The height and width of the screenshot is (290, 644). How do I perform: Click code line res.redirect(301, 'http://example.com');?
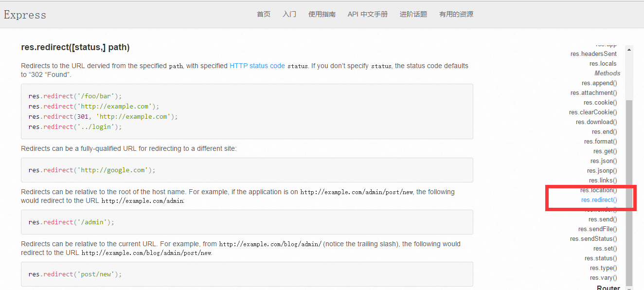[x=103, y=117]
